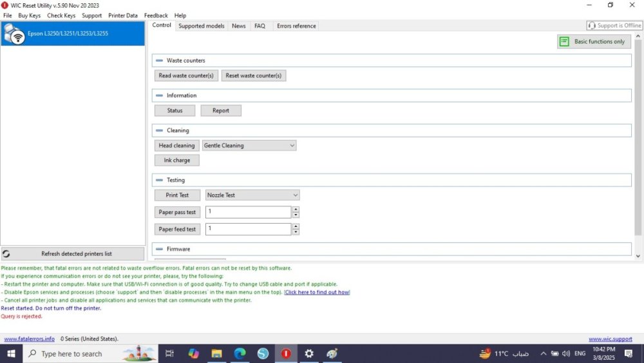Select the Epson L3250 printer icon
Viewport: 644px width, 363px height.
(14, 34)
